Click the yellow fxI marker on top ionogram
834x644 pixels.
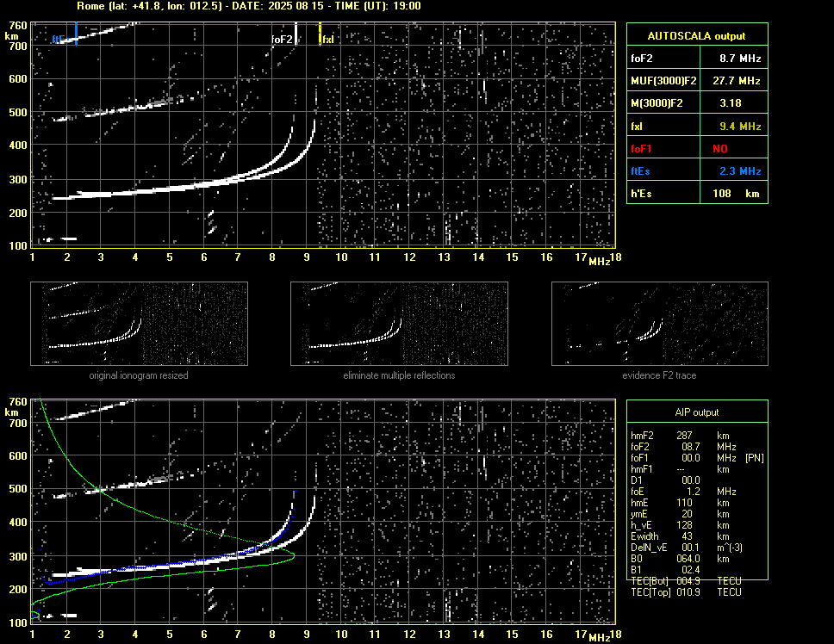[320, 34]
